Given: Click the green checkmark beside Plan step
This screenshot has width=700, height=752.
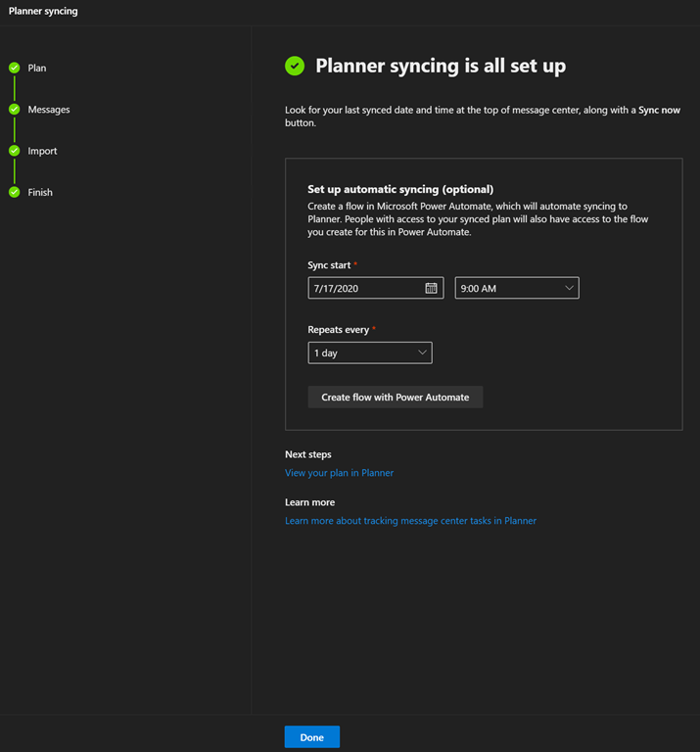Looking at the screenshot, I should pos(15,68).
